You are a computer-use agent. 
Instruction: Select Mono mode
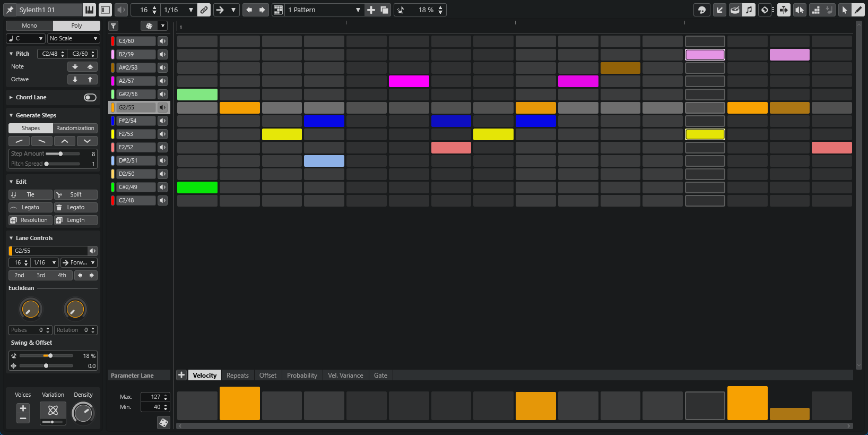point(29,25)
